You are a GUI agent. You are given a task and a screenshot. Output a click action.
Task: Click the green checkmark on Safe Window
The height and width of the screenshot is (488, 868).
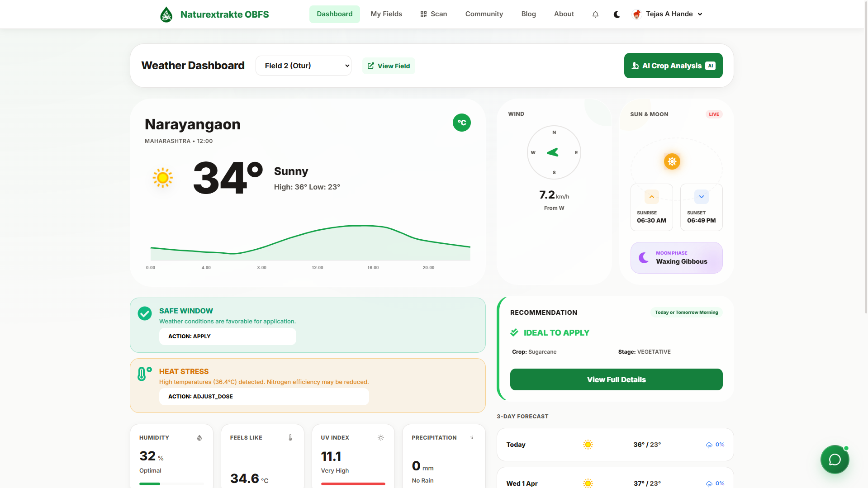144,313
